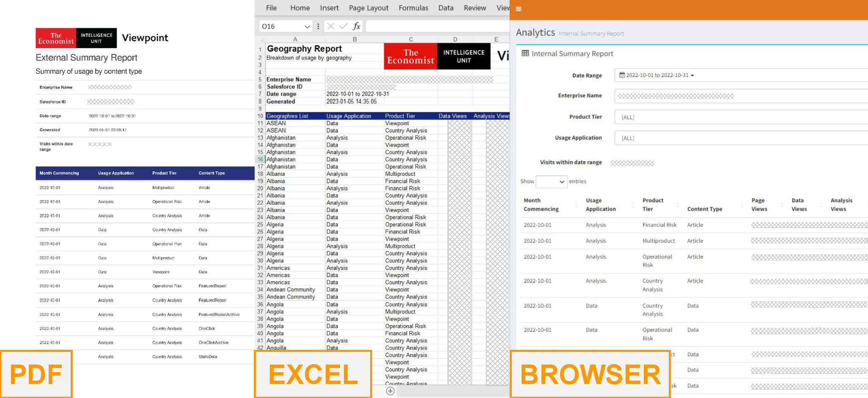This screenshot has height=398, width=868.
Task: Click into the Excel formula bar
Action: pos(437,26)
